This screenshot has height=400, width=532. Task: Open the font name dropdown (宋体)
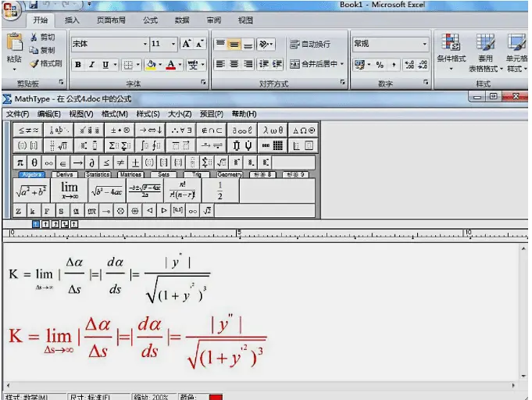tap(145, 44)
